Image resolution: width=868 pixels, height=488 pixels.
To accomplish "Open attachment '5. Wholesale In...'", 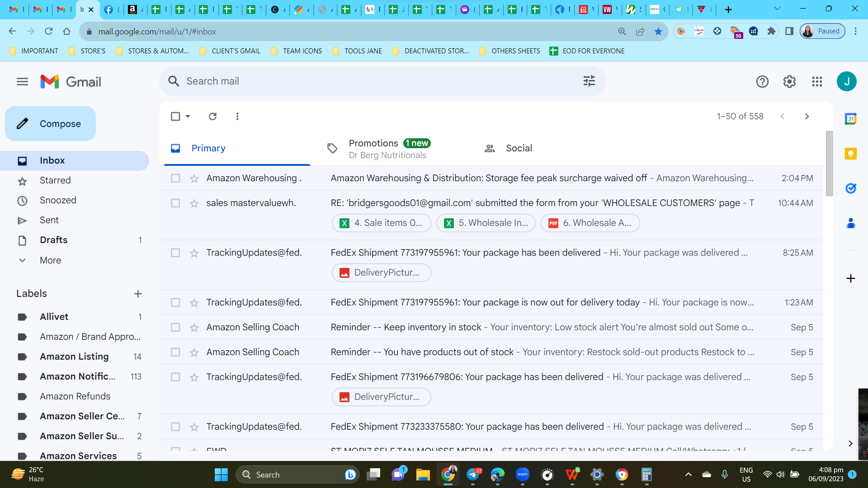I will coord(486,223).
